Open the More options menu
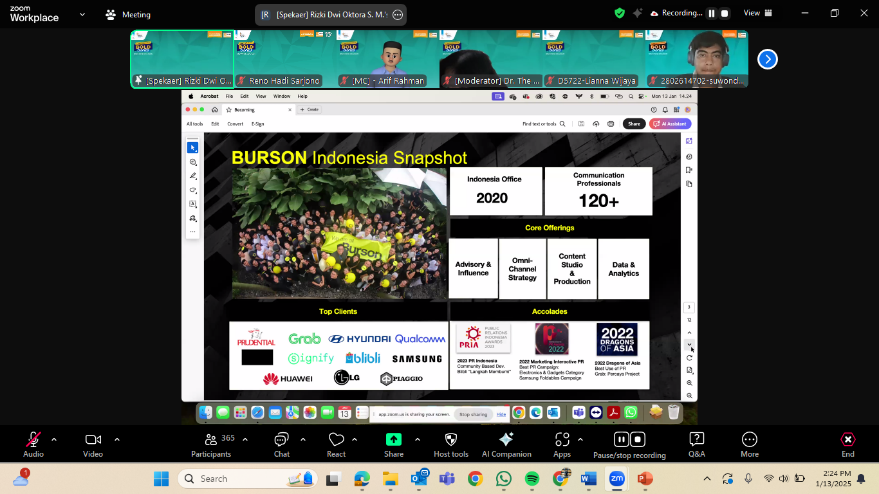Image resolution: width=879 pixels, height=494 pixels. (x=750, y=445)
